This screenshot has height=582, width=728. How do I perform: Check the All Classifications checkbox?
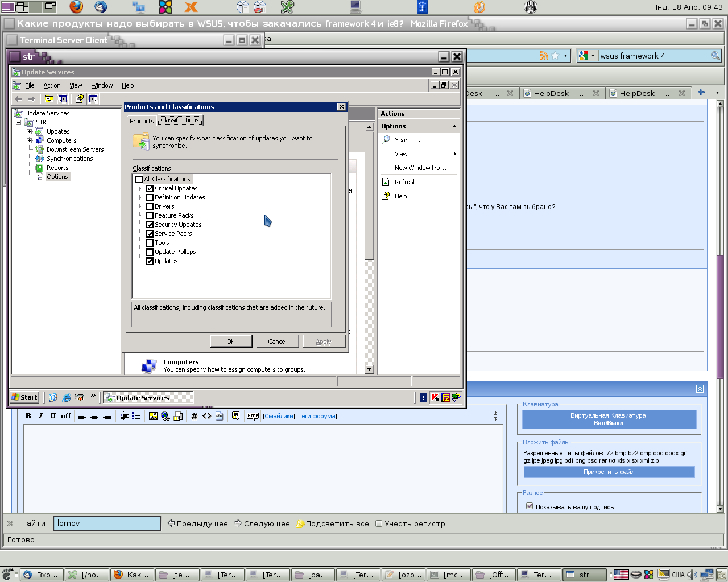[x=139, y=179]
